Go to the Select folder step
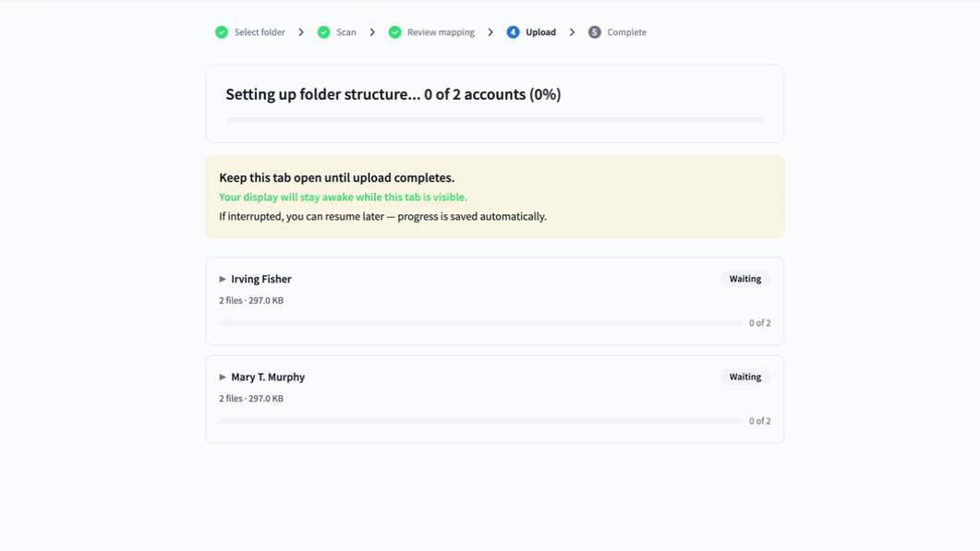The height and width of the screenshot is (551, 980). 260,32
